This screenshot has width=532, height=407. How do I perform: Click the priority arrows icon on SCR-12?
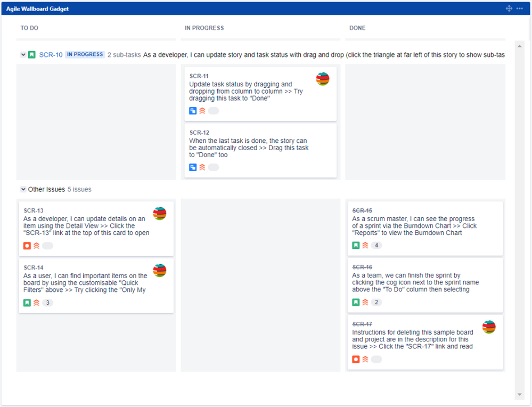[x=202, y=167]
